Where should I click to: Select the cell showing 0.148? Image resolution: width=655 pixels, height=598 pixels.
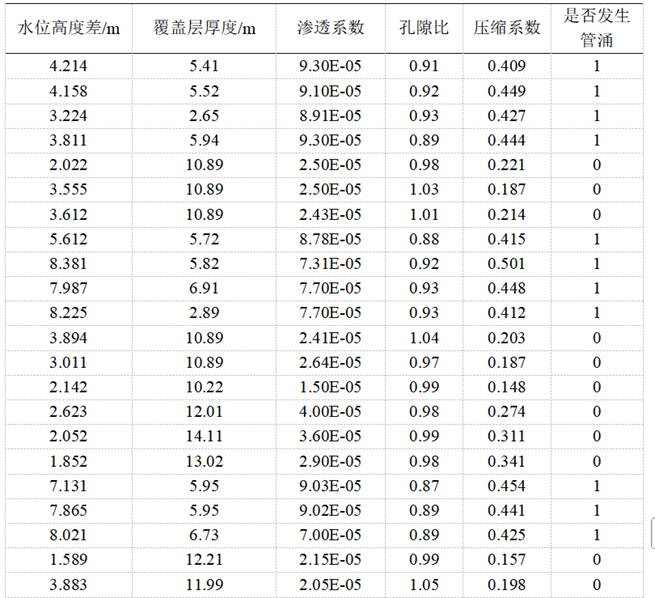507,387
